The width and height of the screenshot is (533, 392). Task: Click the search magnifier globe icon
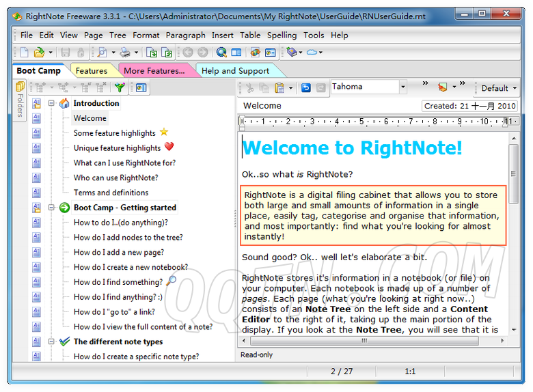[x=221, y=53]
